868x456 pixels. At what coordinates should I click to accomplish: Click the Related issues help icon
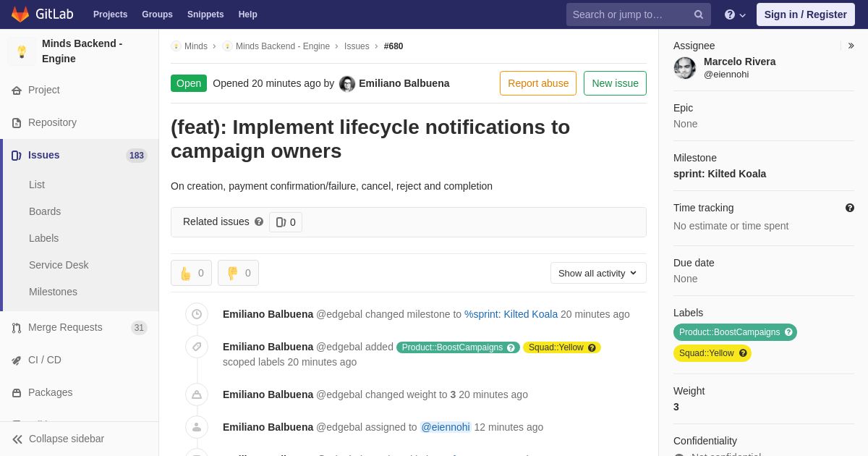tap(259, 222)
